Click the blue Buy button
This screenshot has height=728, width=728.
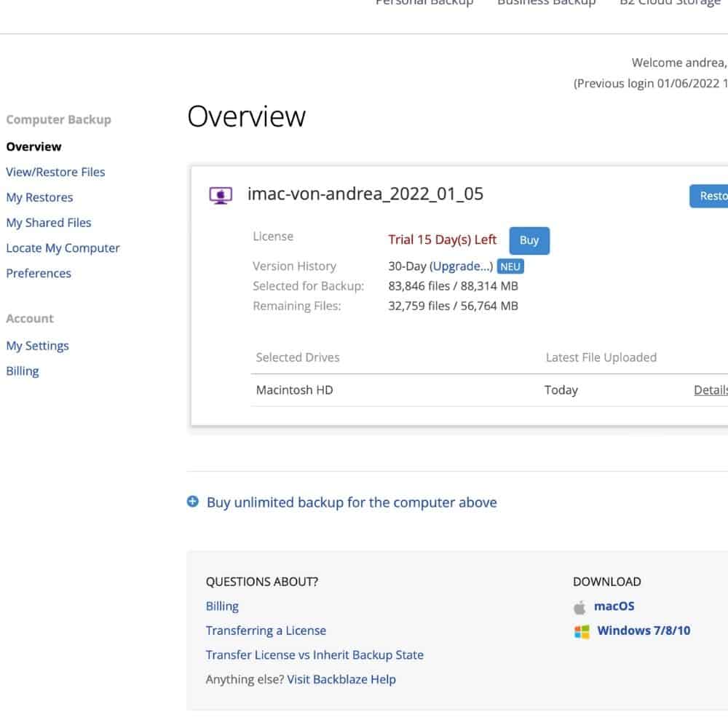pos(529,240)
